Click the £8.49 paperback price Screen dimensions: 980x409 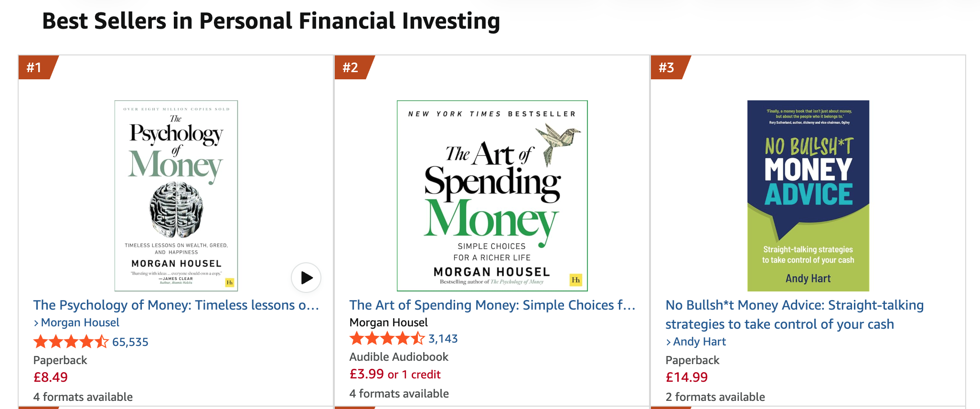click(51, 377)
